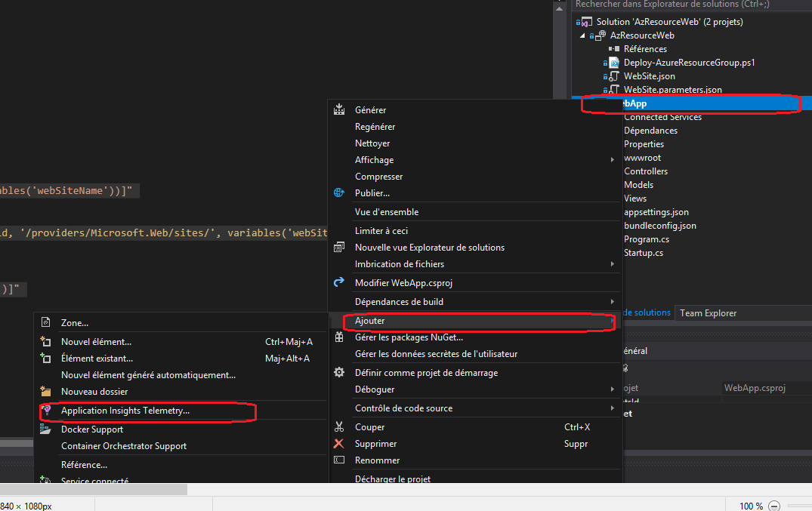Select WebSite.json in the solution tree
This screenshot has height=511, width=812.
click(649, 76)
